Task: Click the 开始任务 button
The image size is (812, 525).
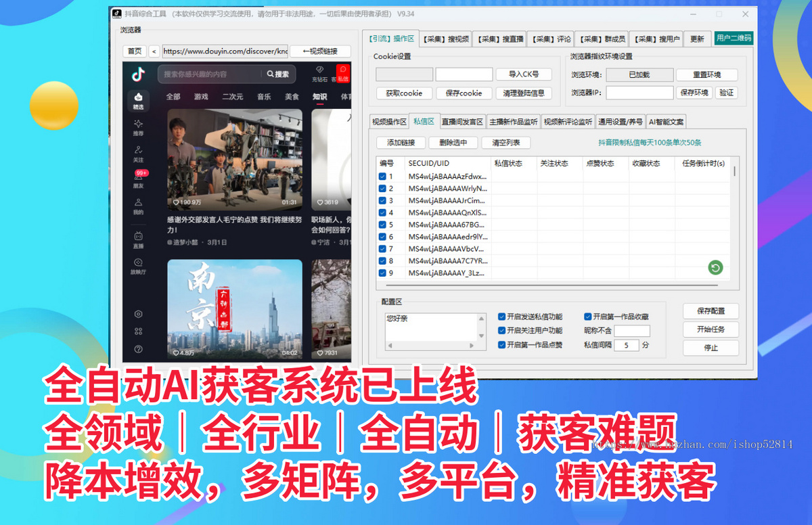Action: tap(710, 329)
